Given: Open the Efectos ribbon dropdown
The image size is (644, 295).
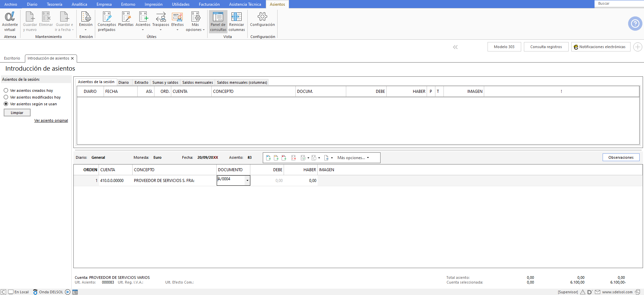Looking at the screenshot, I should 177,21.
